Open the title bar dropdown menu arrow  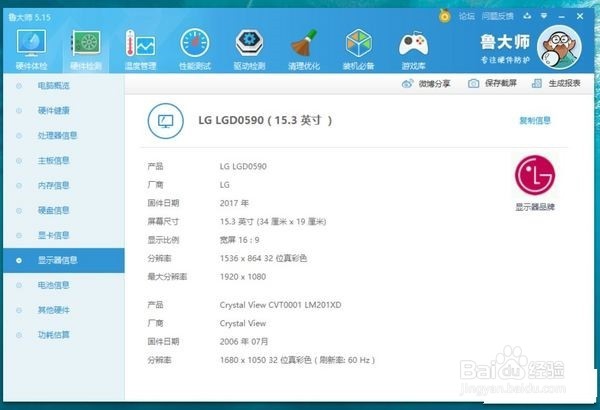point(544,16)
